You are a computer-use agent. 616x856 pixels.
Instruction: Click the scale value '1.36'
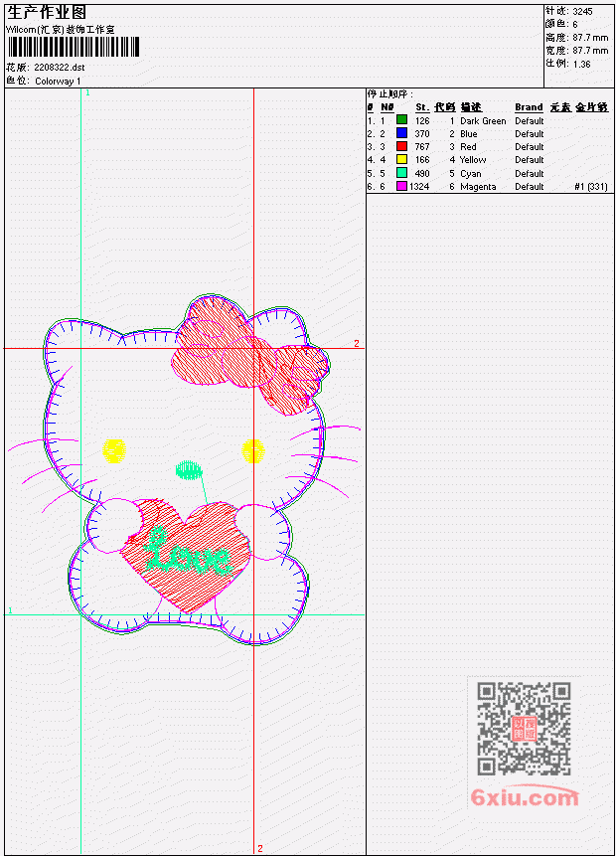pyautogui.click(x=581, y=64)
